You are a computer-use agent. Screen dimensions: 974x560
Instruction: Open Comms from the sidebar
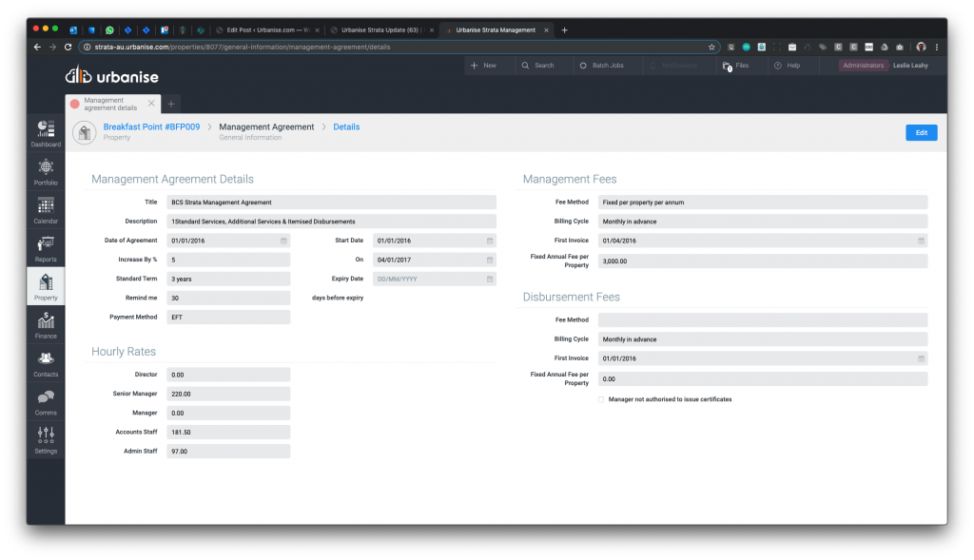(46, 401)
